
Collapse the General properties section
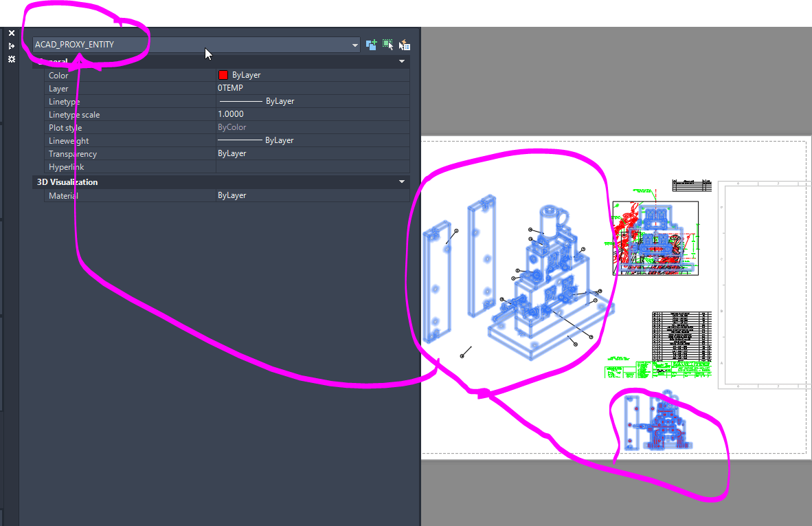[x=401, y=61]
